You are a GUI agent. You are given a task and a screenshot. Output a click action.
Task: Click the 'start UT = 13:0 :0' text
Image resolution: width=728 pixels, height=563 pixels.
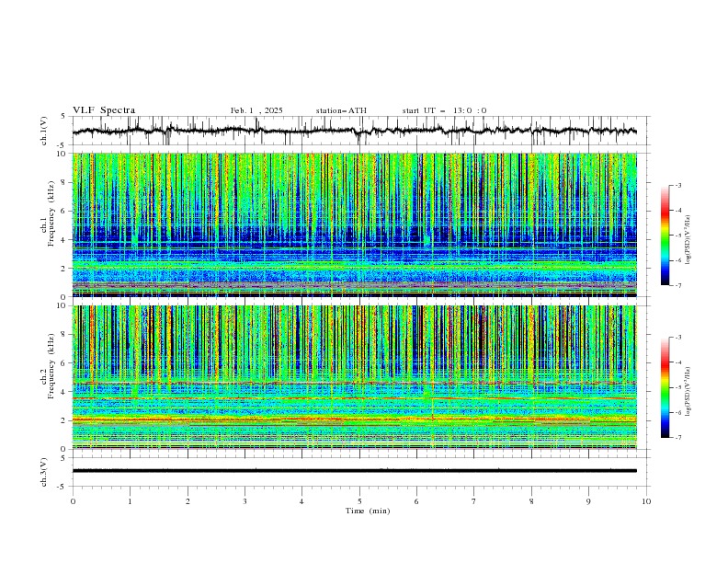(x=444, y=110)
